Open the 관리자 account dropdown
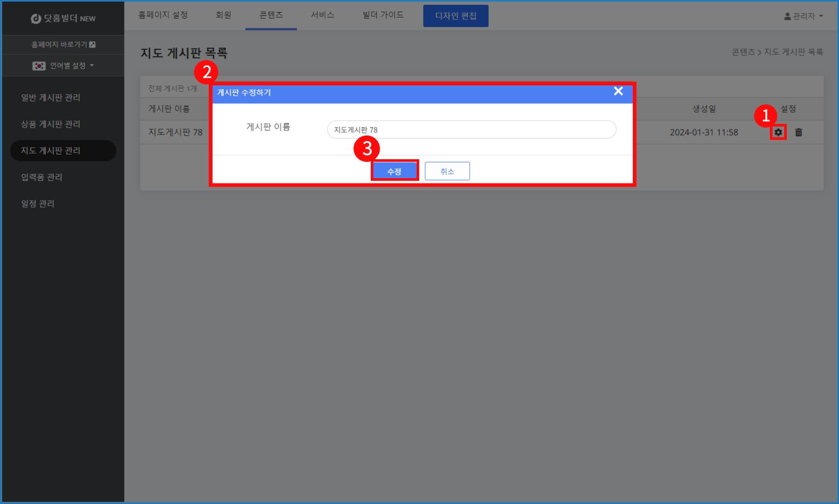The height and width of the screenshot is (504, 839). pos(803,16)
